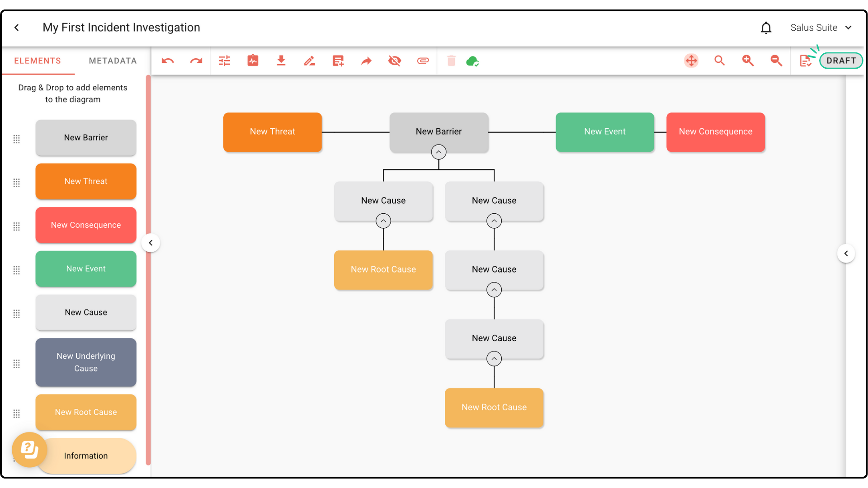Click the redo arrow icon
The width and height of the screenshot is (868, 488).
pos(196,61)
